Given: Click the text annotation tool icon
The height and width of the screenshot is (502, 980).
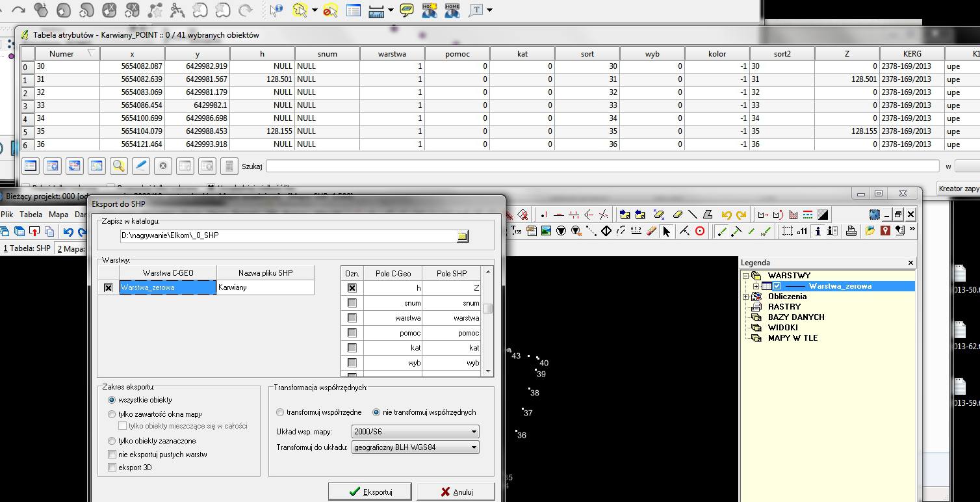Looking at the screenshot, I should 477,10.
